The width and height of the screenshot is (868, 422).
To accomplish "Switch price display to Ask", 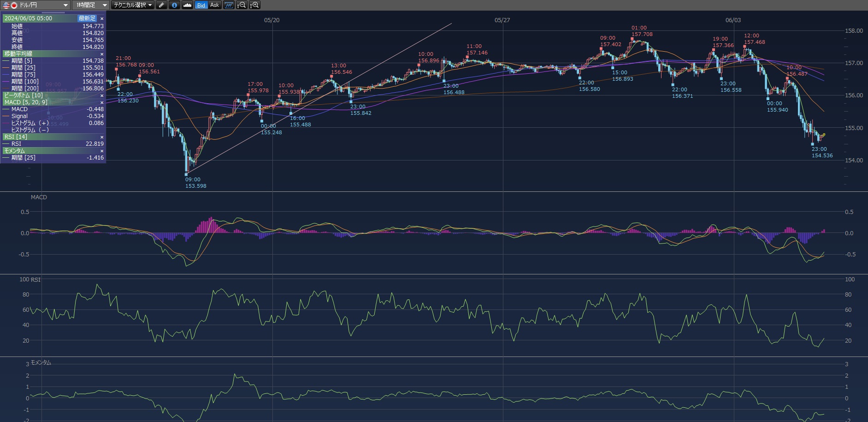I will click(214, 5).
